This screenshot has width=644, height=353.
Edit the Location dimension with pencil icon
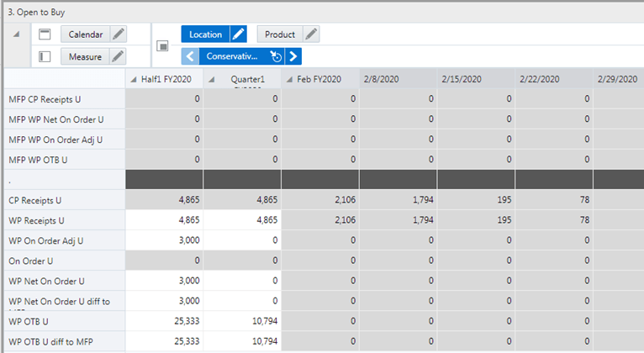238,34
